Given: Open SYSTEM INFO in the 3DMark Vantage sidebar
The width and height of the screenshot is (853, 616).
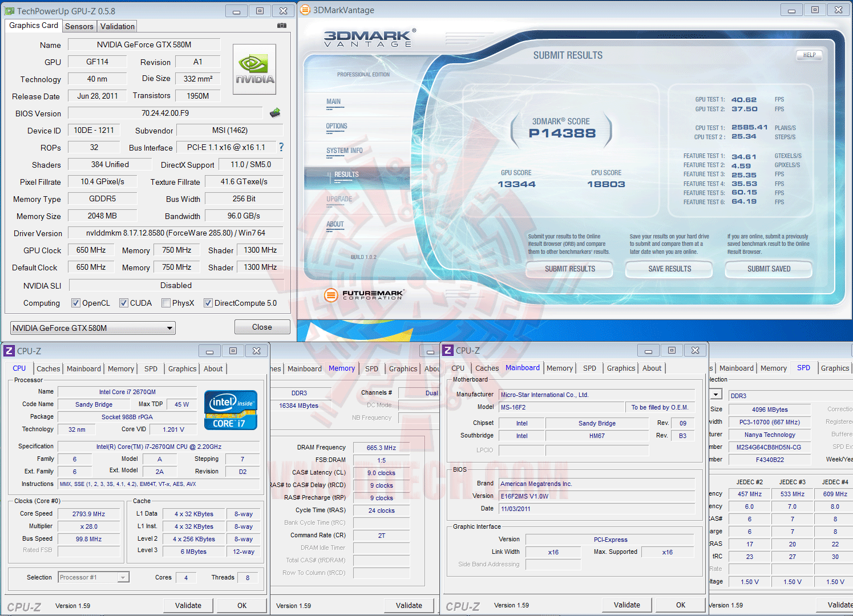Looking at the screenshot, I should click(x=345, y=151).
